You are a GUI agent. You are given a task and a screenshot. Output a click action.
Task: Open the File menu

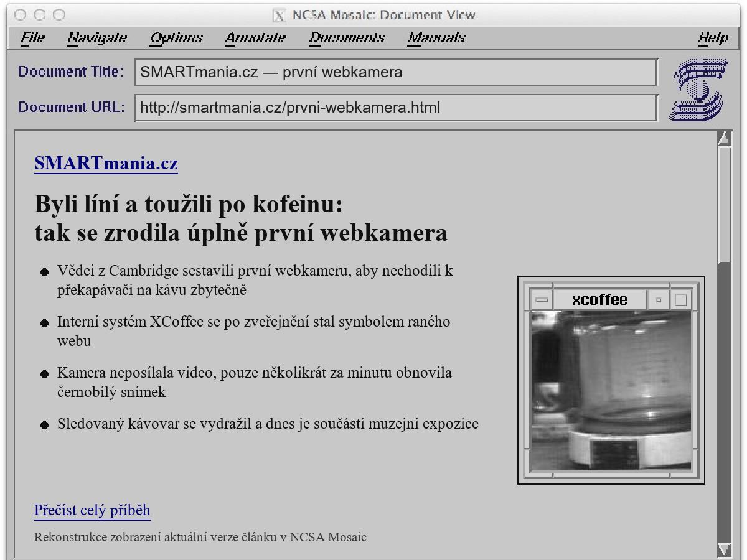point(32,38)
